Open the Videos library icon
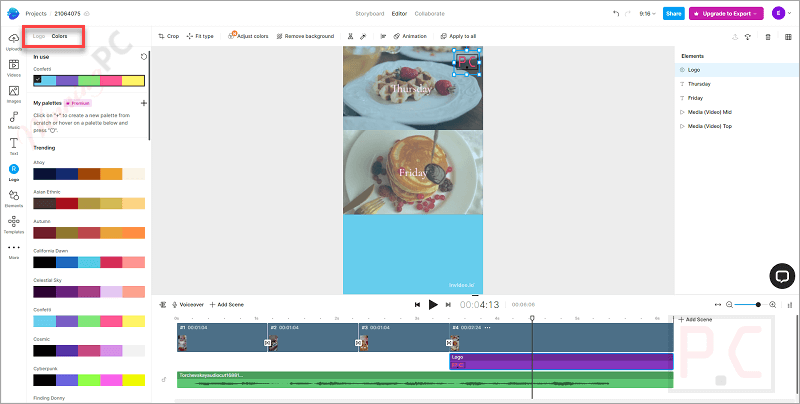Screen dimensions: 800x404 tap(14, 67)
